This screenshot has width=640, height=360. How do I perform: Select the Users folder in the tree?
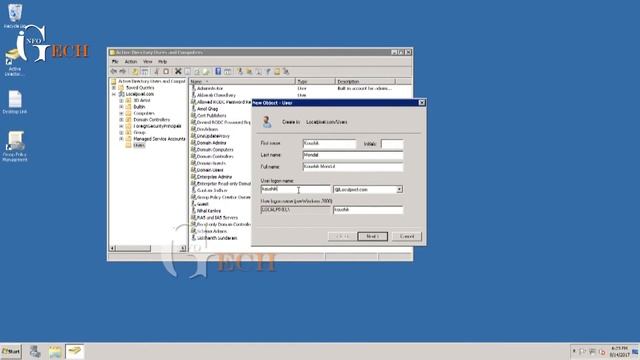139,145
